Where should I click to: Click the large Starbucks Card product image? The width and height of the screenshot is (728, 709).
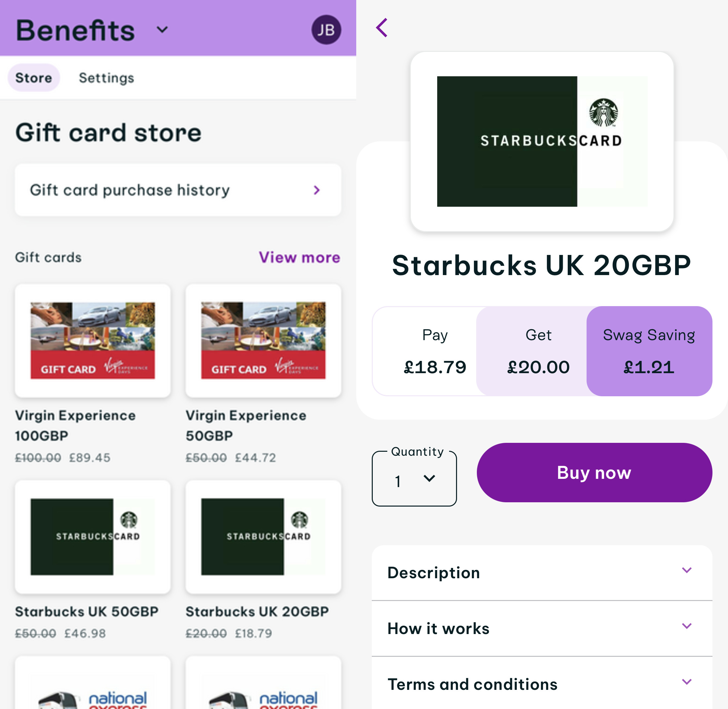point(542,141)
